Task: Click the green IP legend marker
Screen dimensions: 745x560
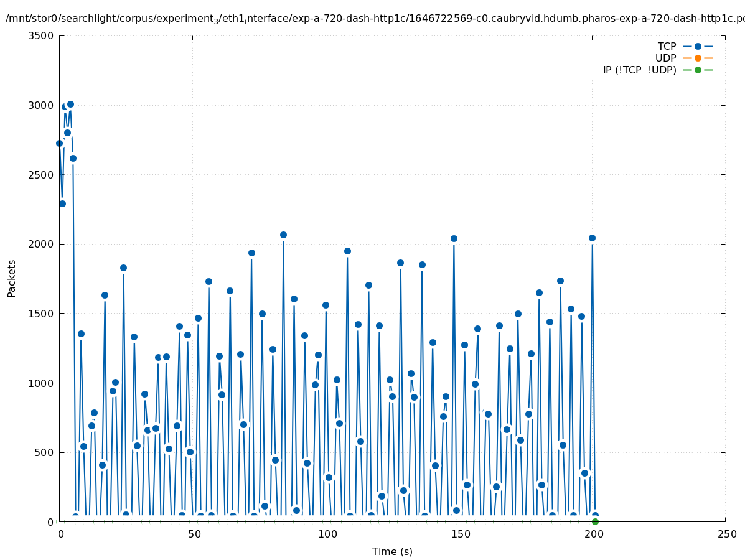Action: click(698, 70)
